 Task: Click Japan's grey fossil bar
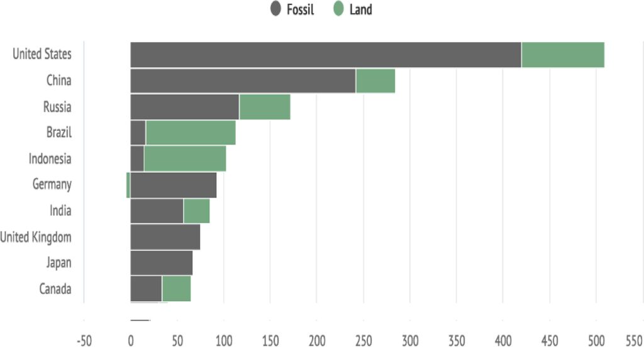click(x=161, y=263)
